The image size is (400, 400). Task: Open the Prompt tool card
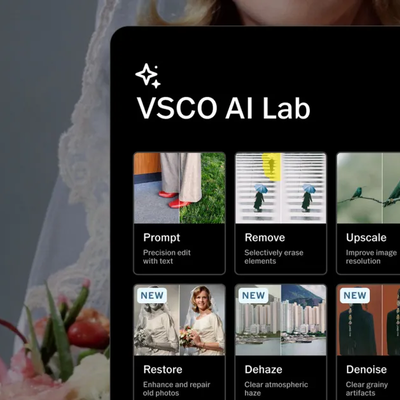pos(179,213)
